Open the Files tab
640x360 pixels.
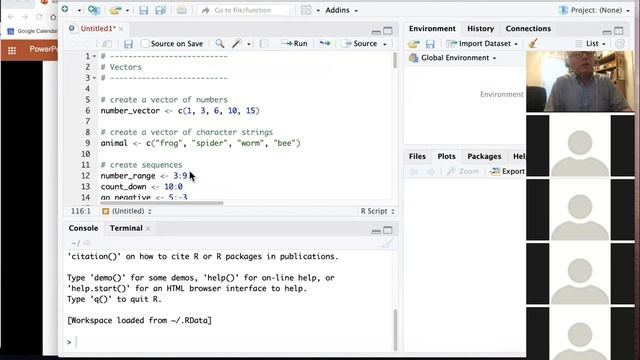tap(417, 156)
